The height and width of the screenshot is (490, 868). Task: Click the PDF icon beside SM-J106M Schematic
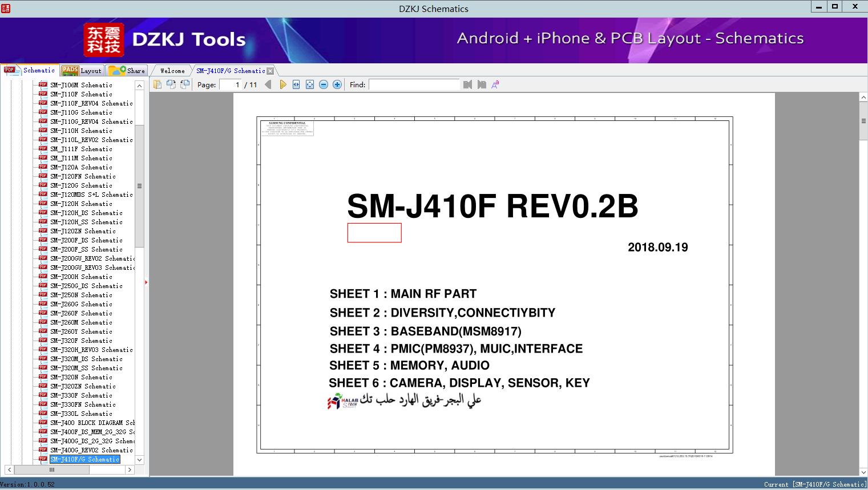[x=43, y=85]
